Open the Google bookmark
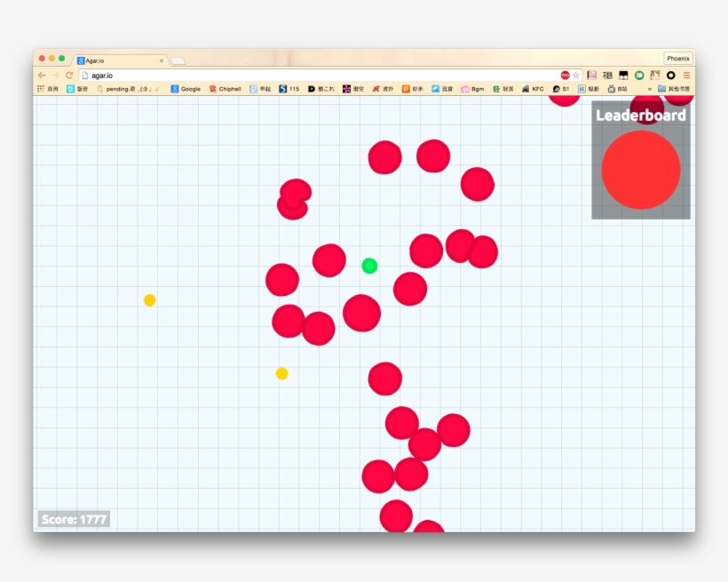This screenshot has height=582, width=728. tap(186, 89)
